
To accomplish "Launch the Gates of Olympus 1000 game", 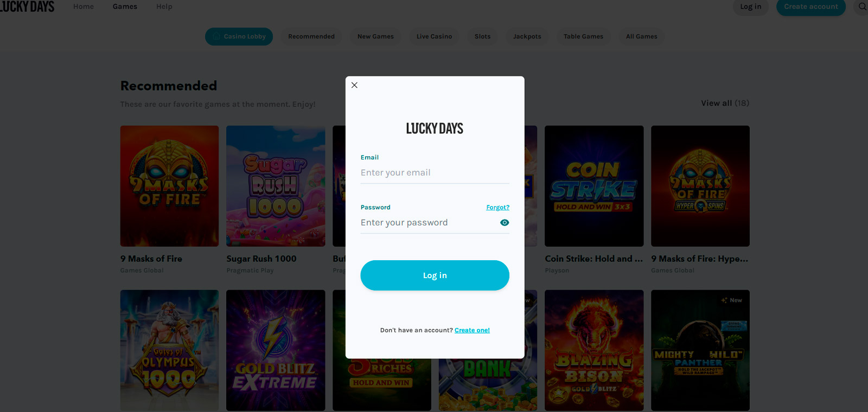I will point(169,350).
